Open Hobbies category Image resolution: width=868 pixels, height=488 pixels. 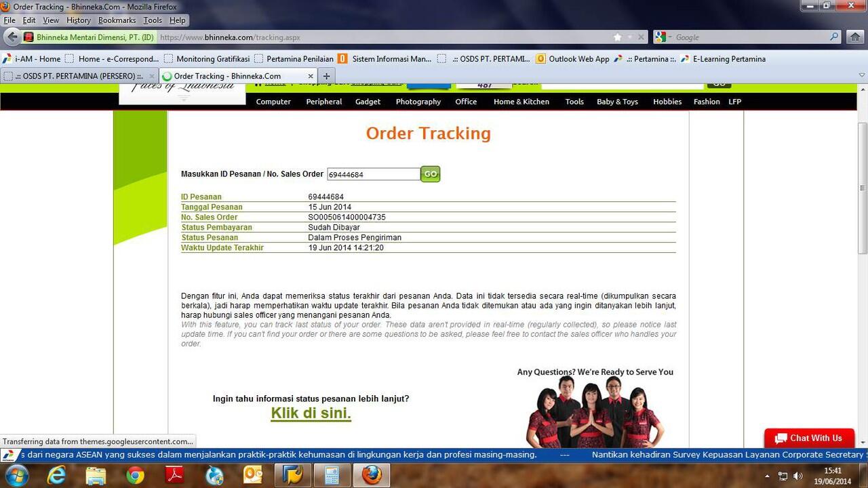point(667,102)
